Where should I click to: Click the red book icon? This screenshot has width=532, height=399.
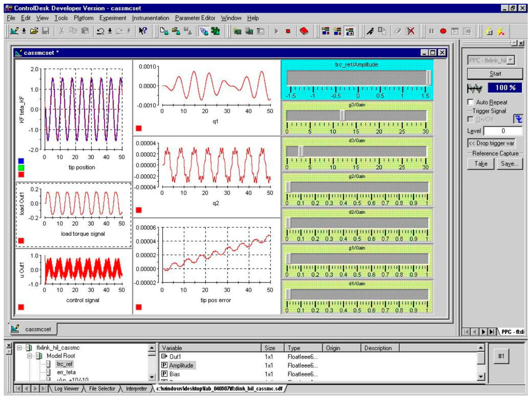click(304, 31)
